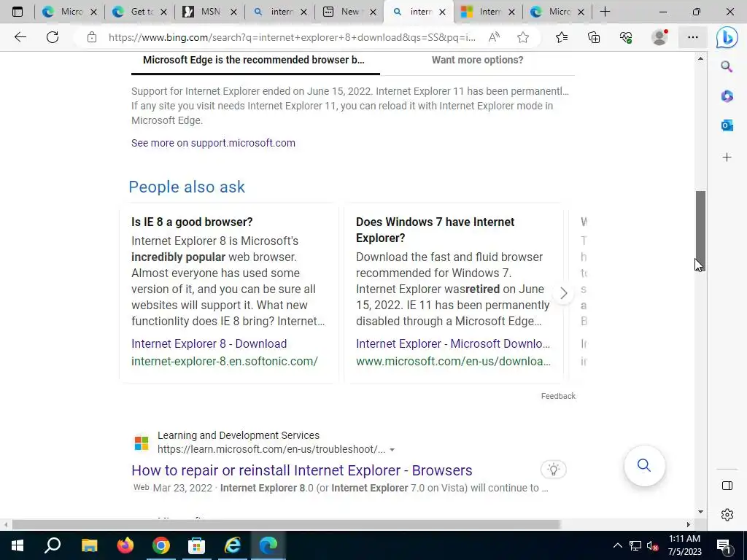
Task: Click the scroll up arrow
Action: pyautogui.click(x=700, y=58)
